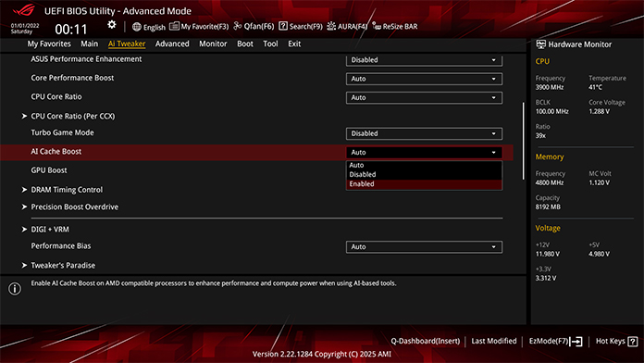Click the Hot Keys question icon

[x=633, y=341]
